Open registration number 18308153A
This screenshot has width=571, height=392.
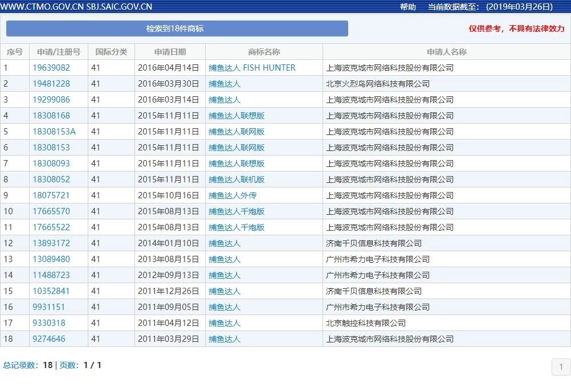coord(54,132)
